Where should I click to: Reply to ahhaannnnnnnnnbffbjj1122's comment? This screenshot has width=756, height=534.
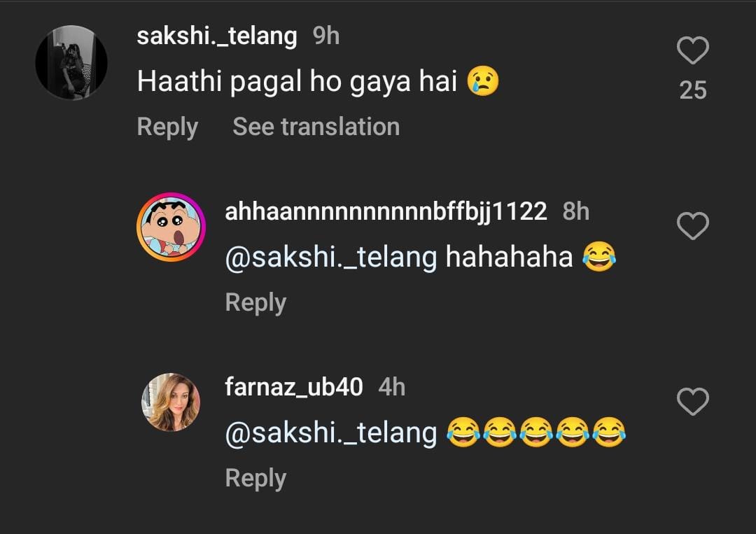pos(255,302)
